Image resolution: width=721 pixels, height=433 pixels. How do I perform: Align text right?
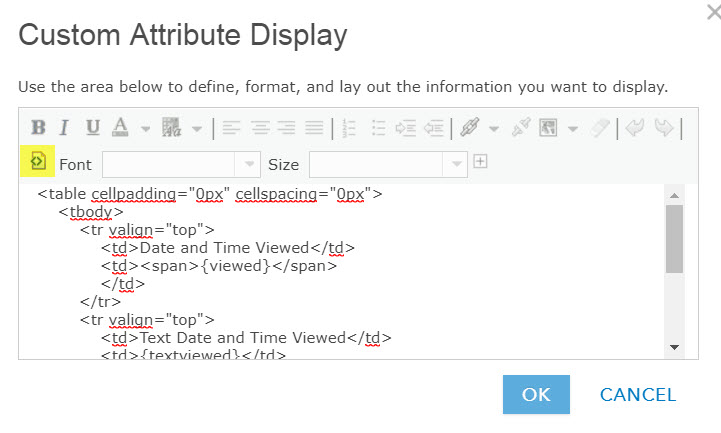pos(286,128)
